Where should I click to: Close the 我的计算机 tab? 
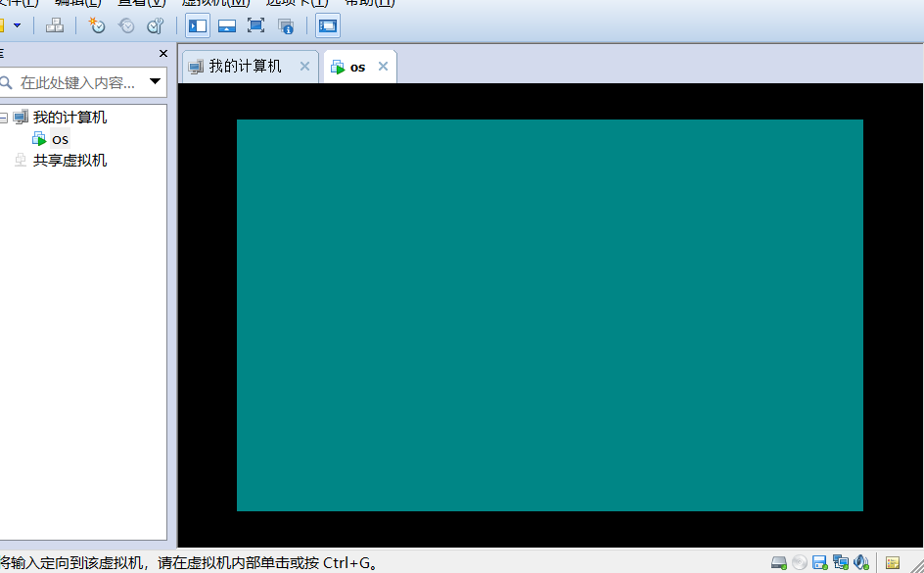coord(304,66)
